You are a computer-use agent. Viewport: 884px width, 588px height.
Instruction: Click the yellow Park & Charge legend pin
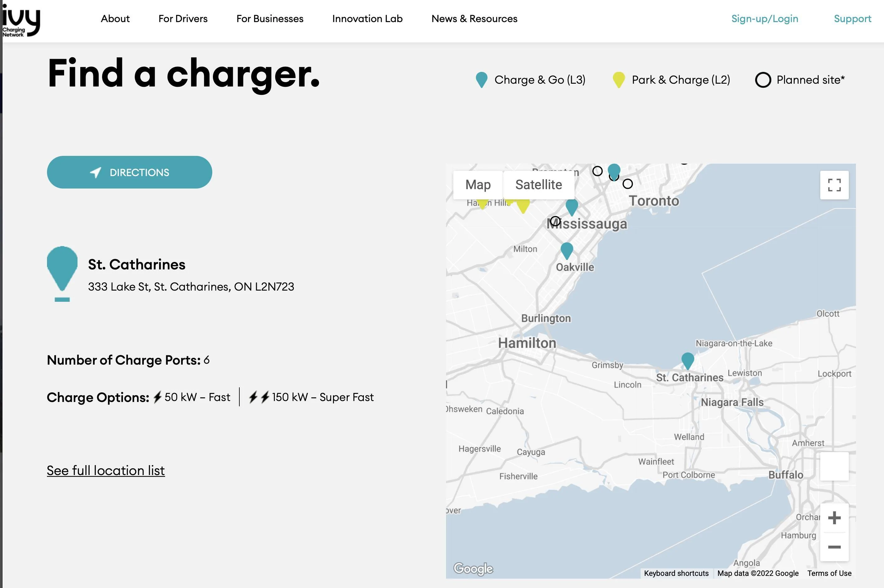tap(618, 80)
